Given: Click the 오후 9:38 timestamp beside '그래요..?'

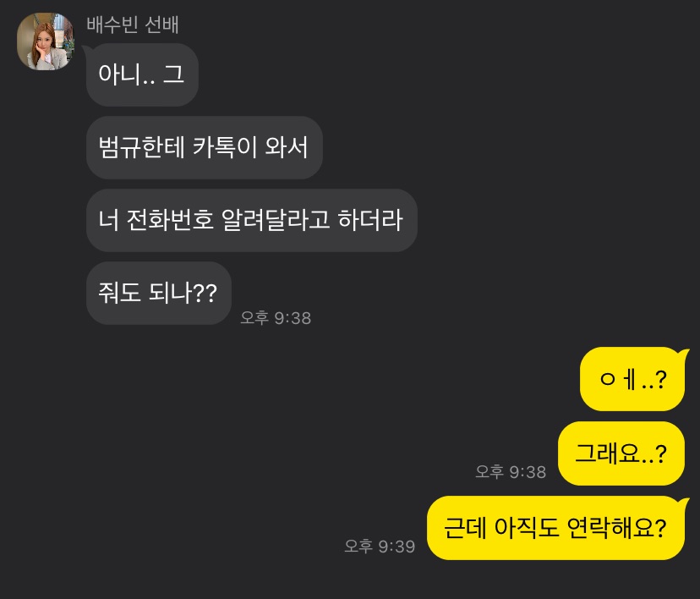Looking at the screenshot, I should click(x=511, y=472).
